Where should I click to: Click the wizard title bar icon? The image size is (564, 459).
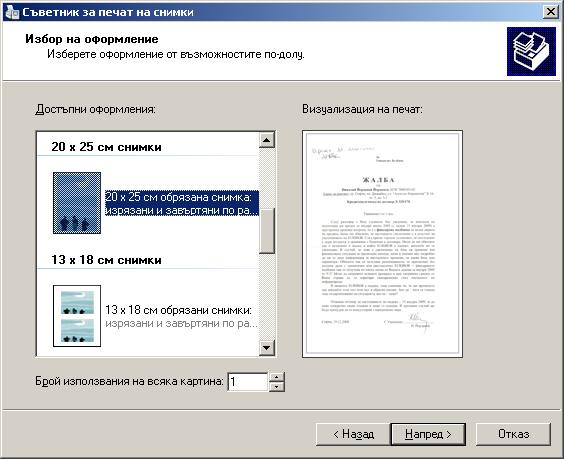tap(12, 12)
